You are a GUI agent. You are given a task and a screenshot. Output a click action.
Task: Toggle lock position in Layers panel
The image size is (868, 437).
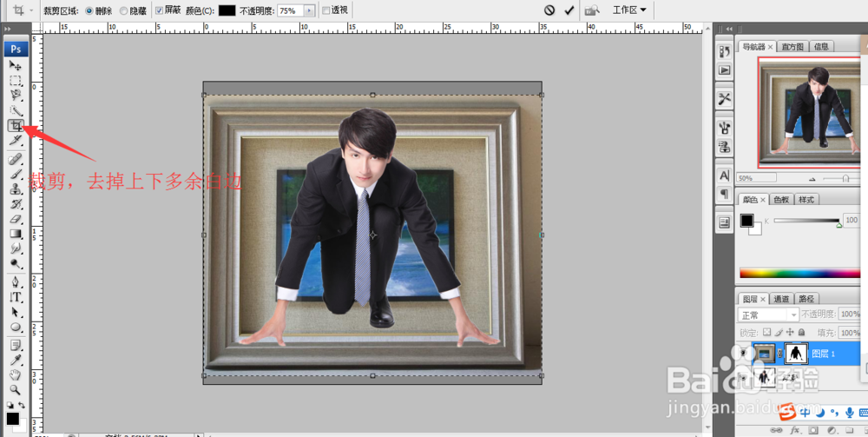(x=790, y=333)
